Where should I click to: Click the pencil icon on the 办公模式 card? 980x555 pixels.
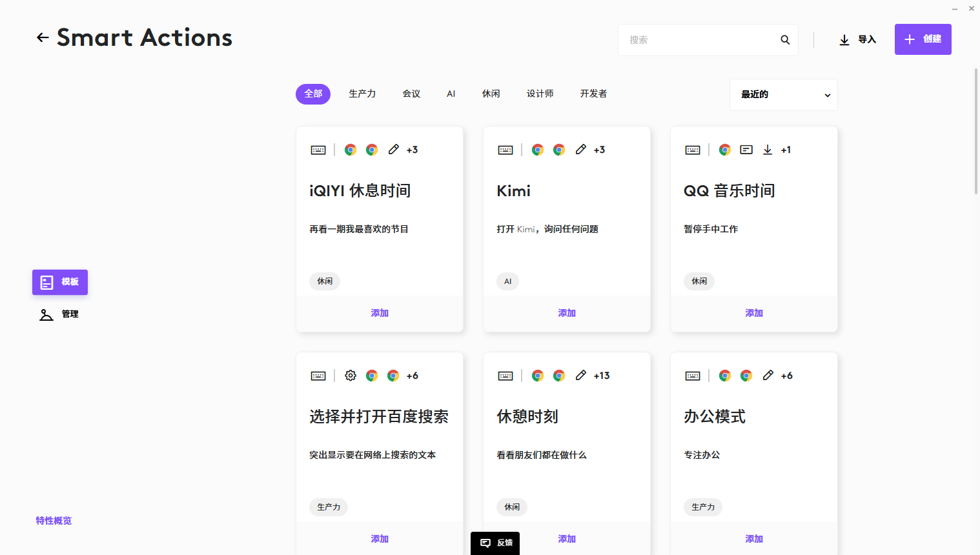(768, 376)
